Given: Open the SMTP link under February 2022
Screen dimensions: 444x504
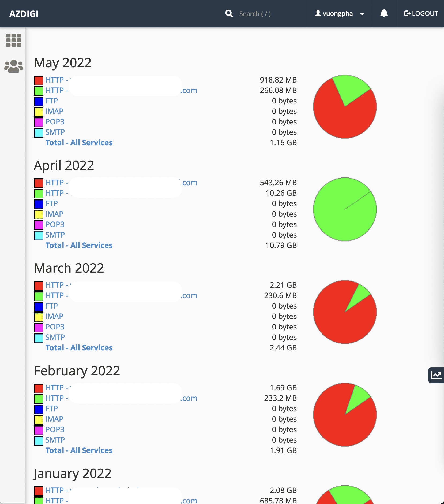Looking at the screenshot, I should 55,440.
